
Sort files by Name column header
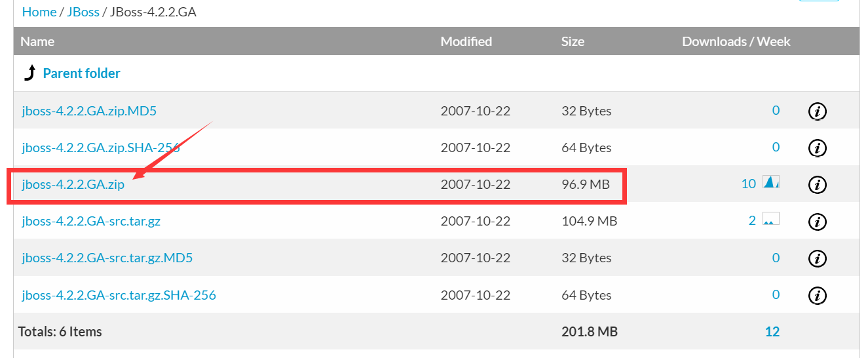[x=37, y=41]
